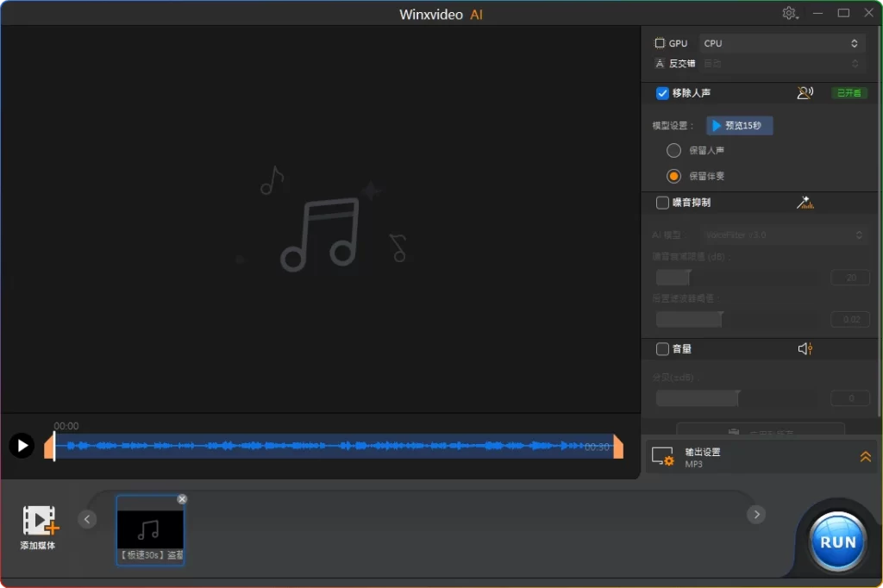Select the 保留伴奏 radio option
The image size is (883, 588).
tap(674, 176)
